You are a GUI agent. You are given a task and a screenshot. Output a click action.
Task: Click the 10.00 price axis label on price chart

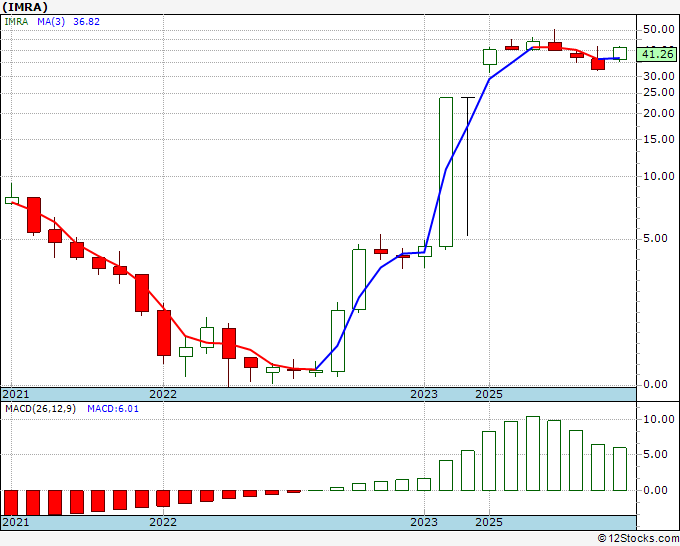coord(659,176)
